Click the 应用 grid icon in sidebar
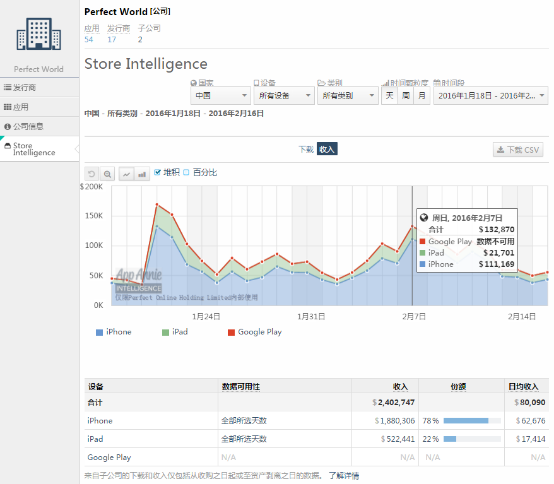554x484 pixels. [7, 107]
